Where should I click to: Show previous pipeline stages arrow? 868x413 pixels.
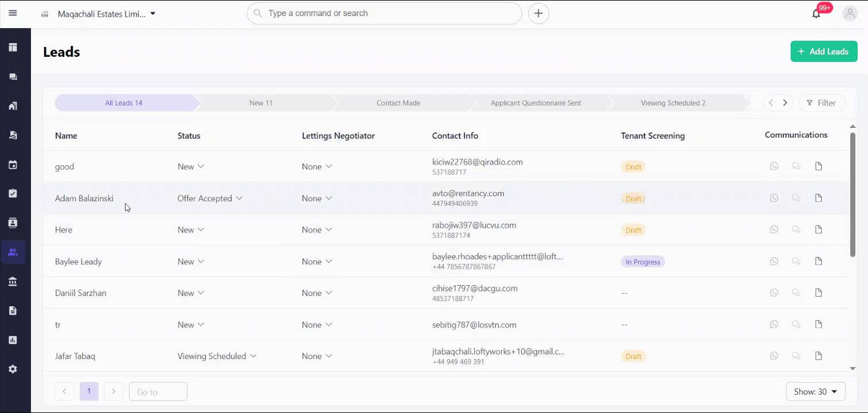point(771,103)
